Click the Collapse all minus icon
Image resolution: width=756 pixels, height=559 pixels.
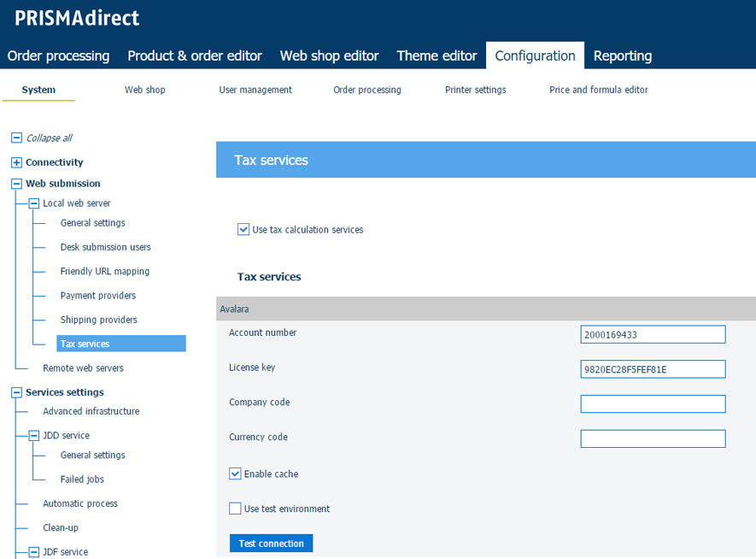click(x=16, y=138)
